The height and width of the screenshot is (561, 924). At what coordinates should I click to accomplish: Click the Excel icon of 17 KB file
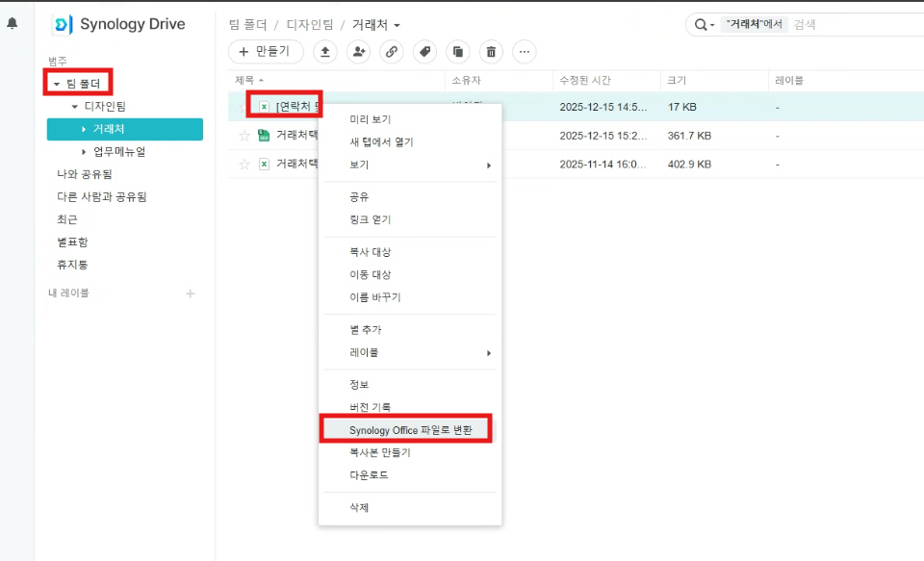[x=264, y=107]
